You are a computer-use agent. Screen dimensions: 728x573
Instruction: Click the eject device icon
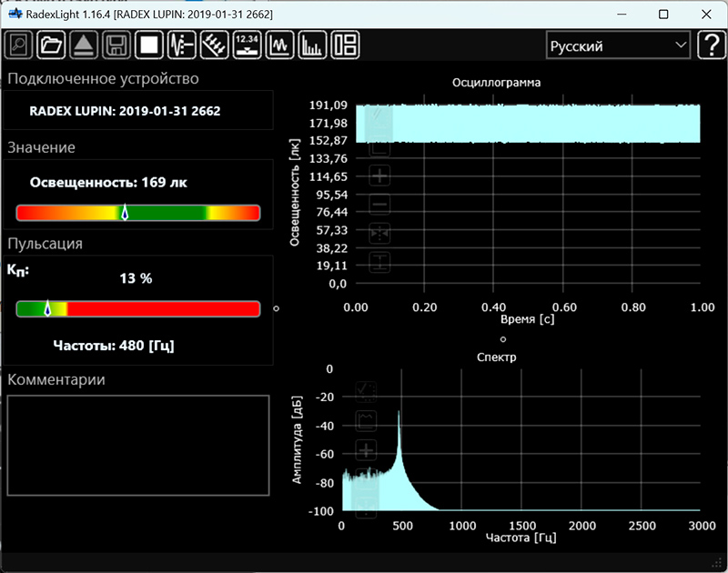[x=83, y=45]
